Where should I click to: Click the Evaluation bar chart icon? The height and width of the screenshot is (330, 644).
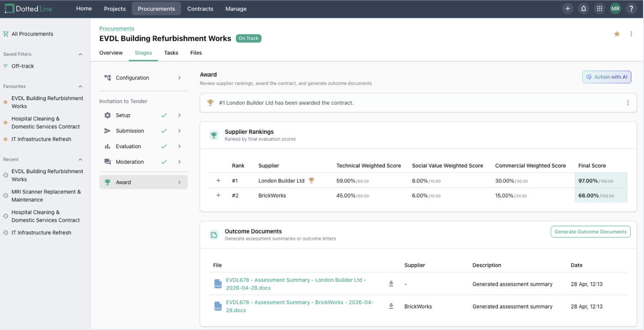(108, 146)
